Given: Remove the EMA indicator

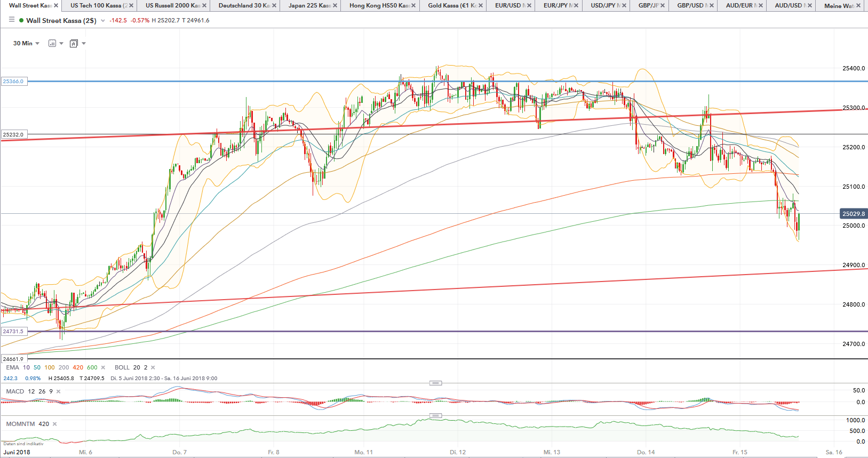Looking at the screenshot, I should 103,367.
